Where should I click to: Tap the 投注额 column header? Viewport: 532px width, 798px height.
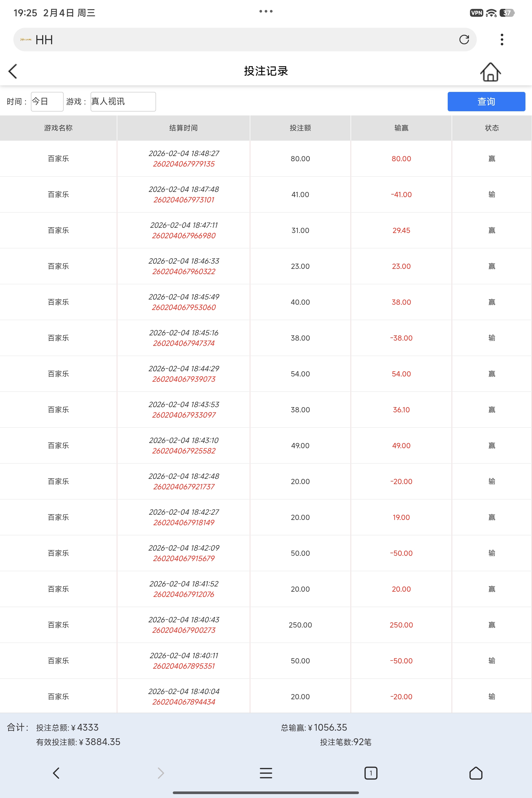pos(300,128)
